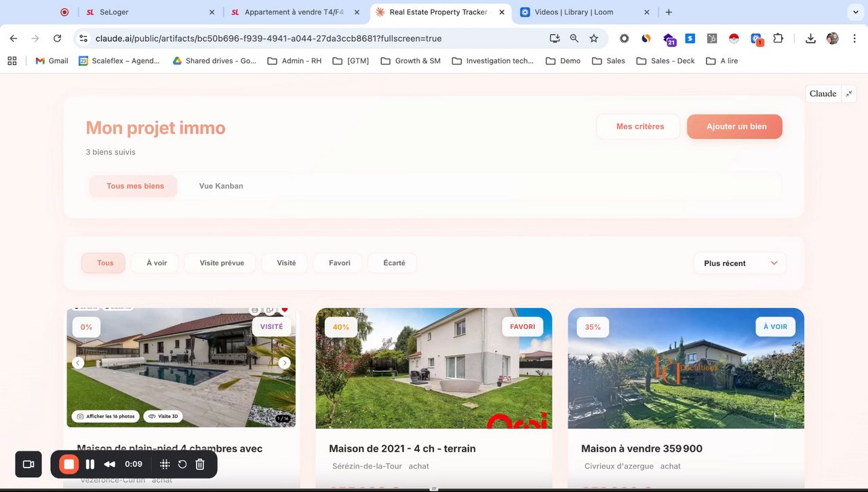The image size is (868, 492).
Task: Go to the next photo of the first house
Action: pos(285,363)
